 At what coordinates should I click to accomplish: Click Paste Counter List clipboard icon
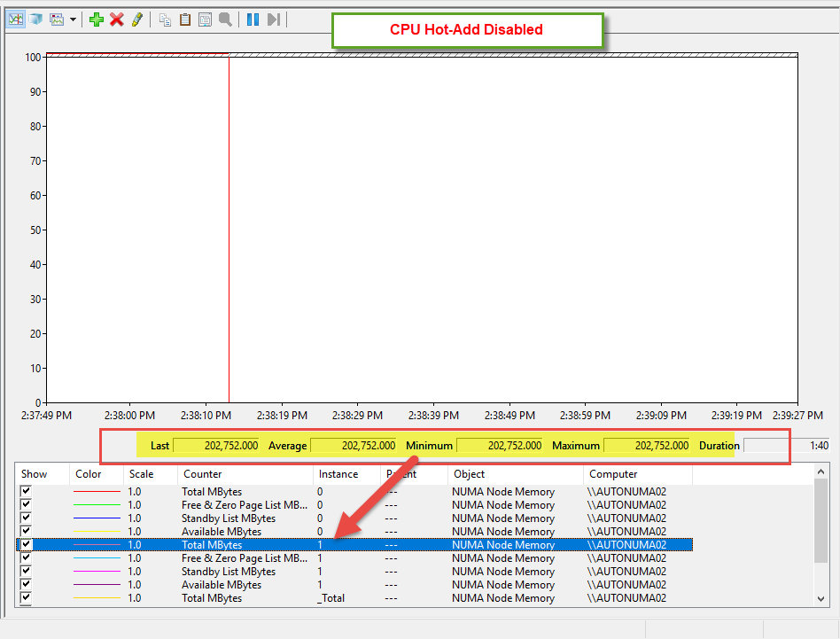[x=185, y=19]
